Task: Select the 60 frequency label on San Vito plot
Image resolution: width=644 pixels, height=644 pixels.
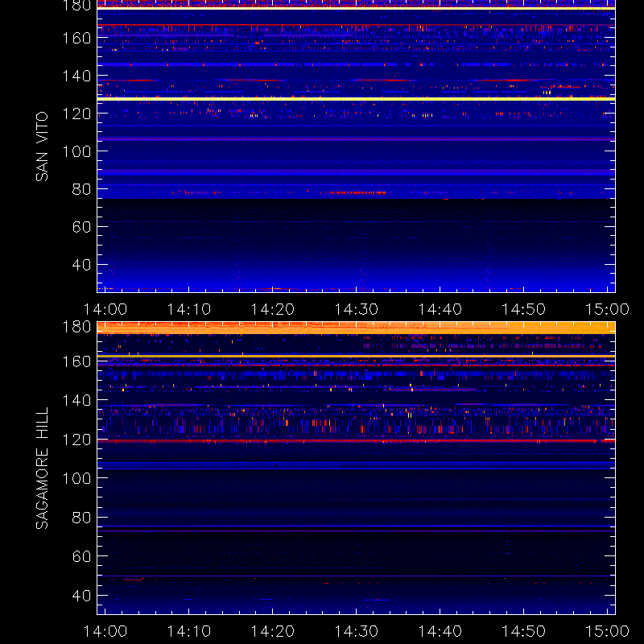Action: [81, 227]
